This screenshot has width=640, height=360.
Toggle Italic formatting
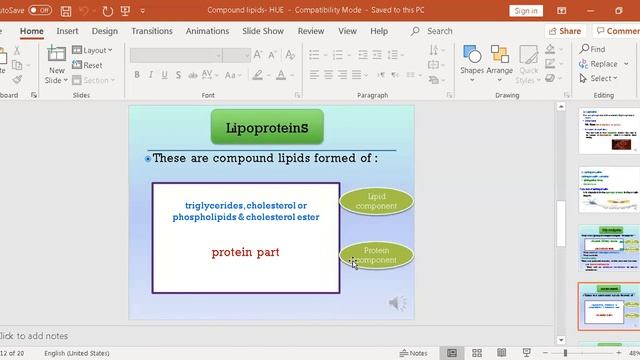tap(151, 75)
